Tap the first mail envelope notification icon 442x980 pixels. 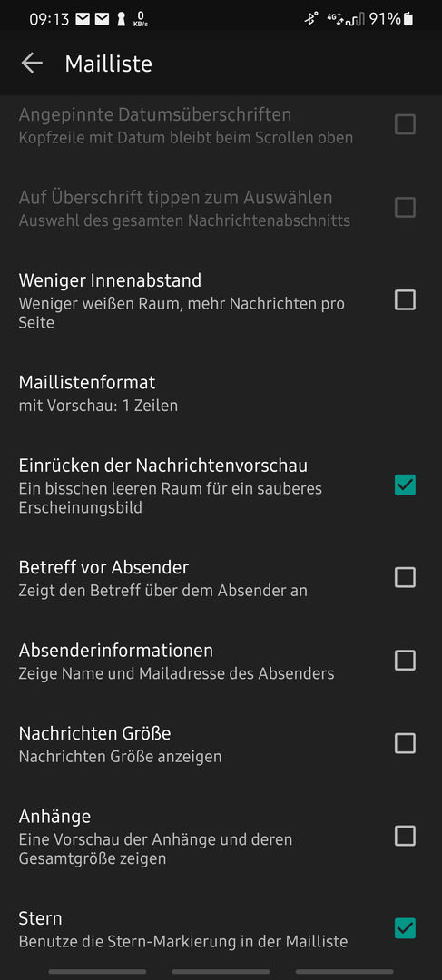point(83,19)
